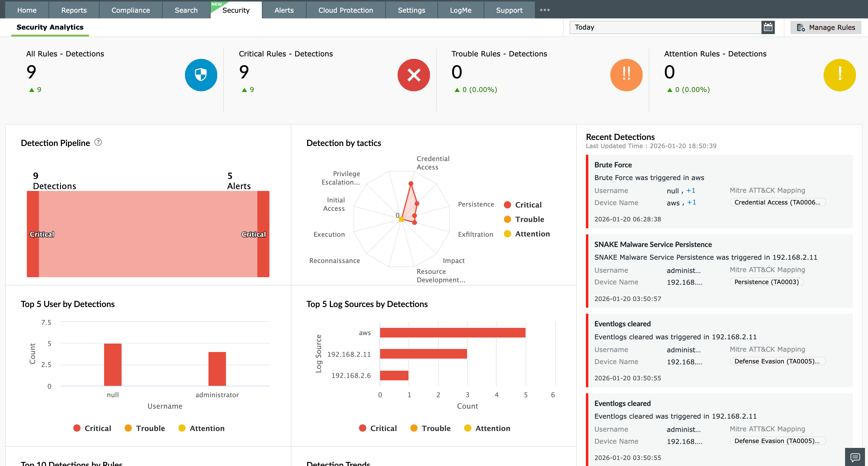Toggle Critical legend in Top 5 User chart

pyautogui.click(x=92, y=428)
